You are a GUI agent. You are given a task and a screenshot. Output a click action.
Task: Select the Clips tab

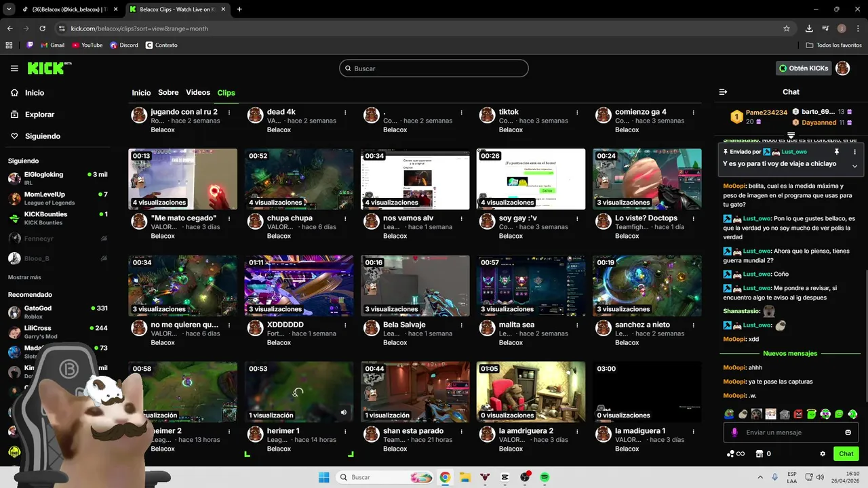tap(226, 93)
